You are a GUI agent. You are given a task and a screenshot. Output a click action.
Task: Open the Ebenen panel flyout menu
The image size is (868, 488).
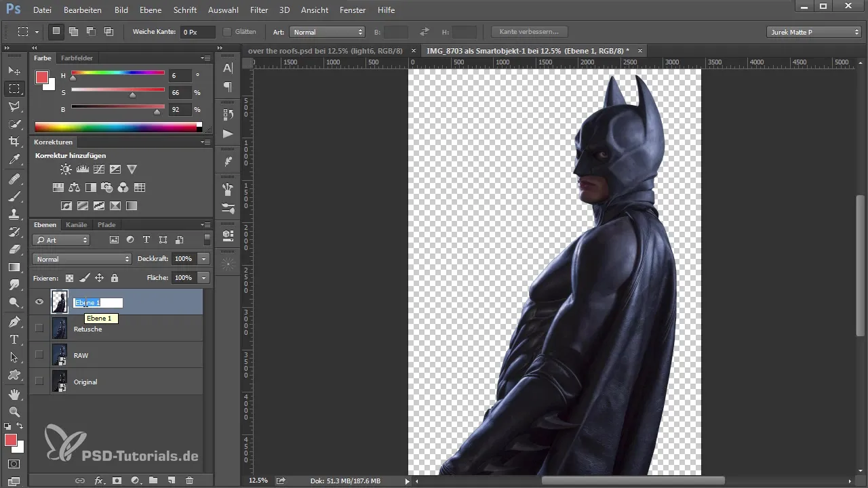click(205, 224)
